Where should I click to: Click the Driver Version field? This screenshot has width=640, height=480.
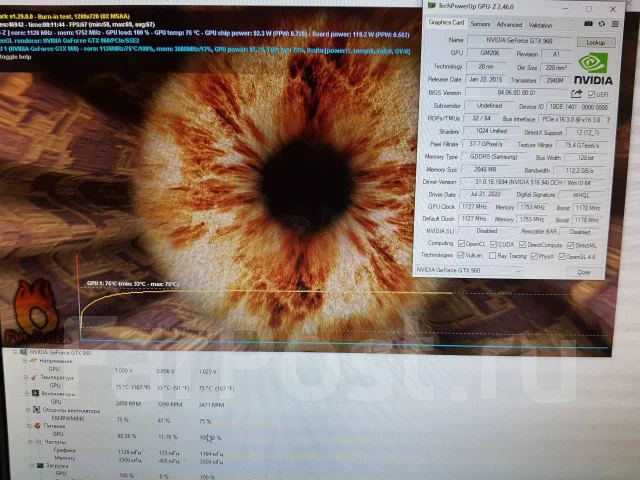(532, 182)
